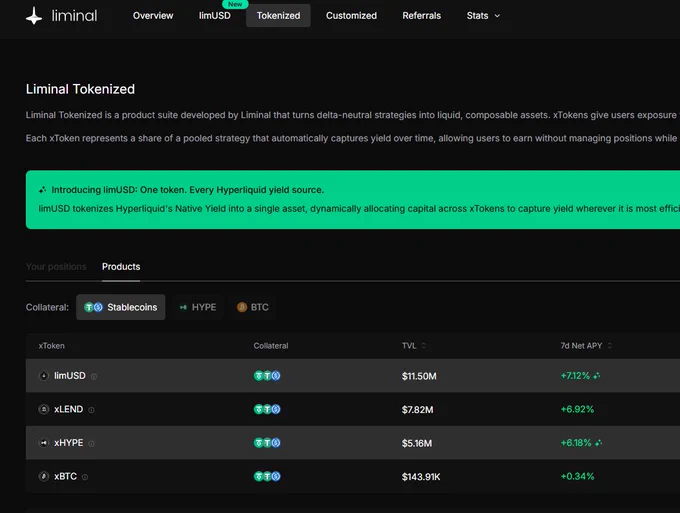This screenshot has width=680, height=513.
Task: Click collateral icons in xLEND row
Action: coord(267,409)
